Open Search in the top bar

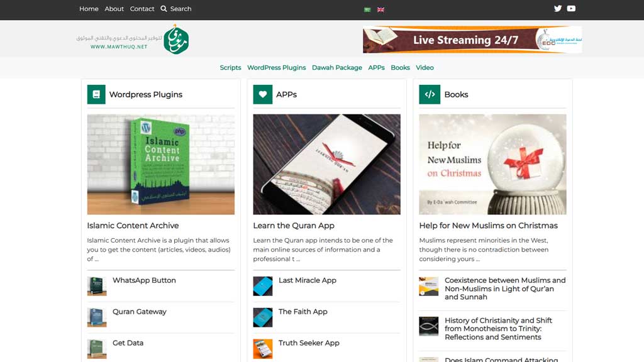[x=175, y=9]
